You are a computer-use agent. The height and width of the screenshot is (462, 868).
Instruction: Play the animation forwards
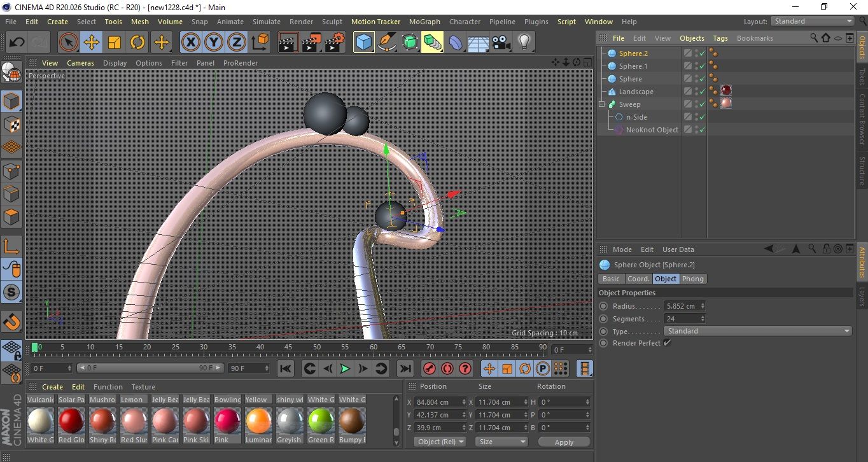(x=344, y=368)
